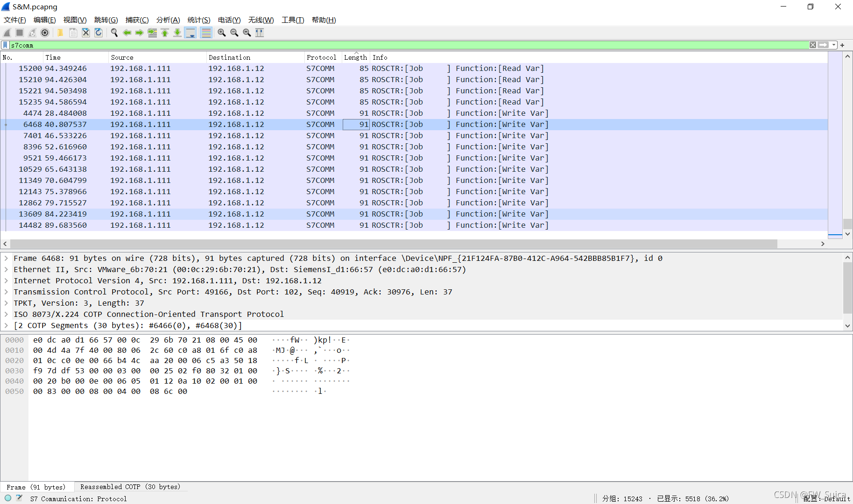Click the go to specified packet icon

152,33
